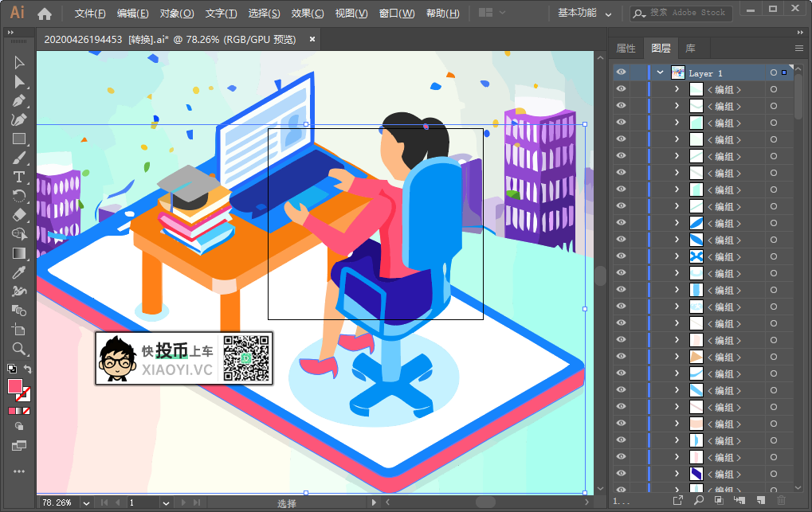Close the 20200426194453 document tab
The height and width of the screenshot is (512, 812).
coord(312,39)
